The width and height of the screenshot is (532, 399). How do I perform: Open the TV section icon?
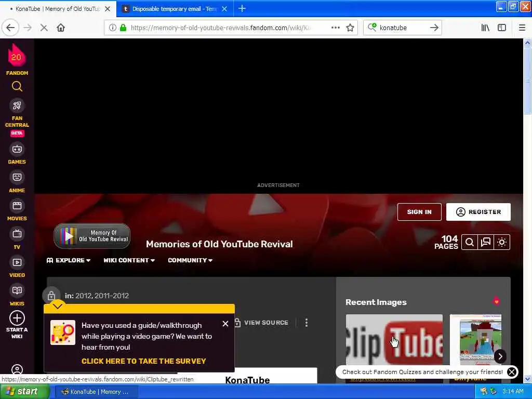tap(17, 234)
